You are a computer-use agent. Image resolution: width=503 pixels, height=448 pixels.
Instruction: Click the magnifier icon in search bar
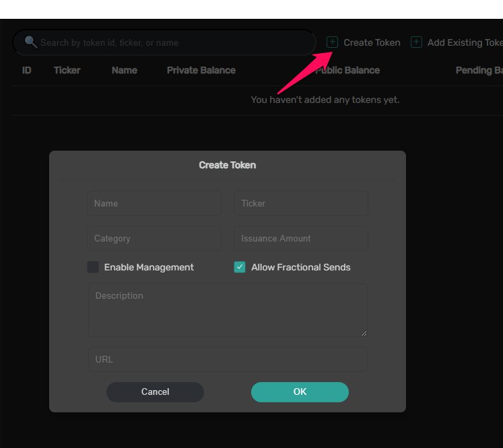[x=31, y=42]
